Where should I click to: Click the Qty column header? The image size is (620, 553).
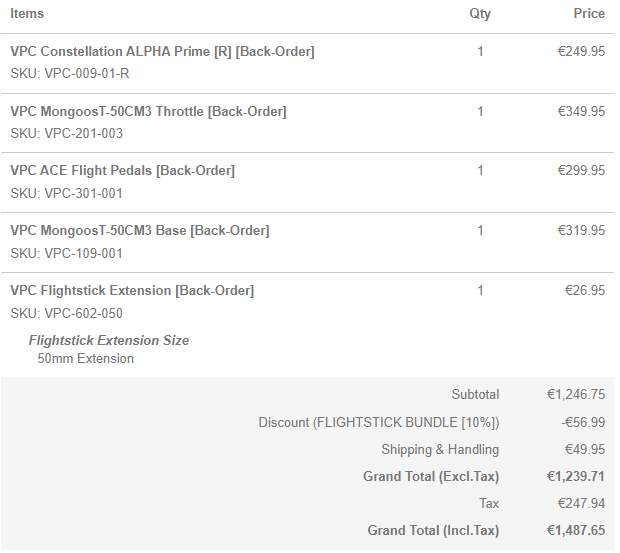click(480, 14)
